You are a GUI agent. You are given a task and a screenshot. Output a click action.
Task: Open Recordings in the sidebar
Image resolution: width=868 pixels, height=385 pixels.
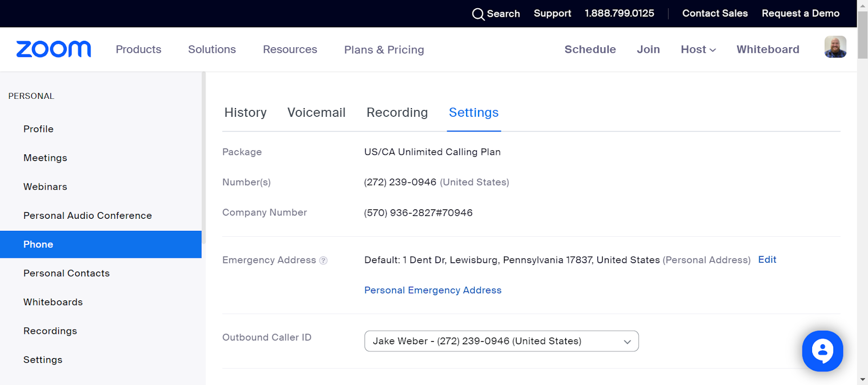50,331
